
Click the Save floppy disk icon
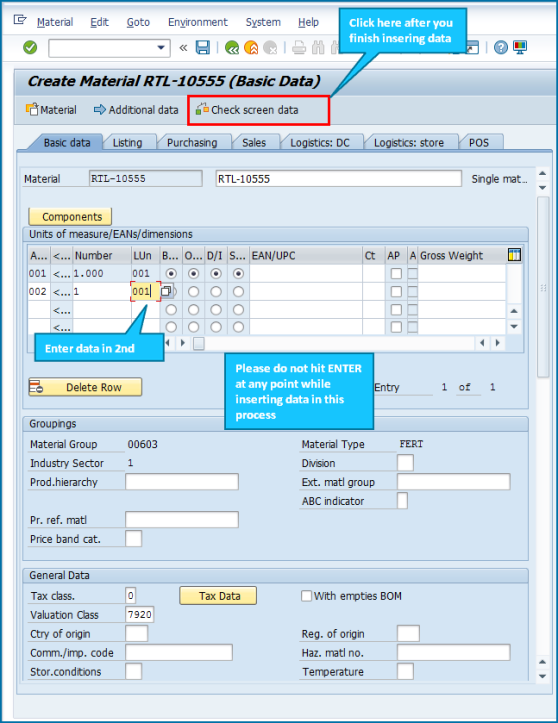coord(203,47)
